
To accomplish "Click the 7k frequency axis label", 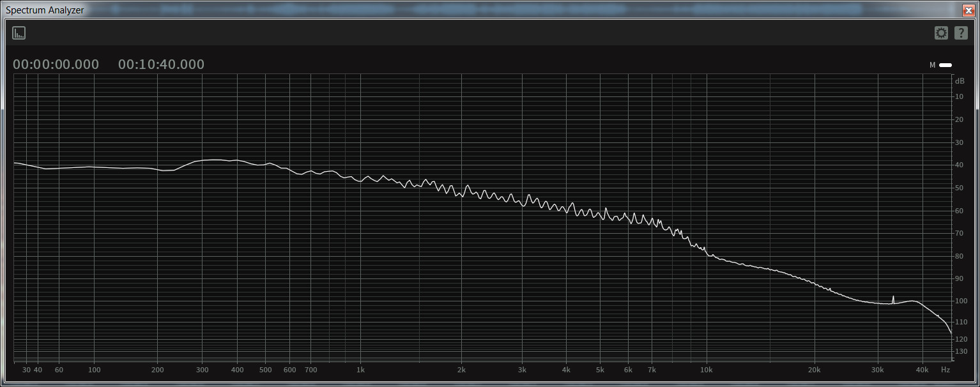I will [x=652, y=370].
